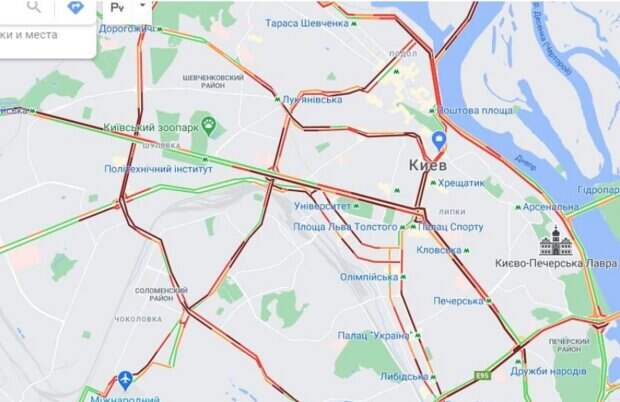
Task: Click the Дружби народів station label
Action: 548,371
